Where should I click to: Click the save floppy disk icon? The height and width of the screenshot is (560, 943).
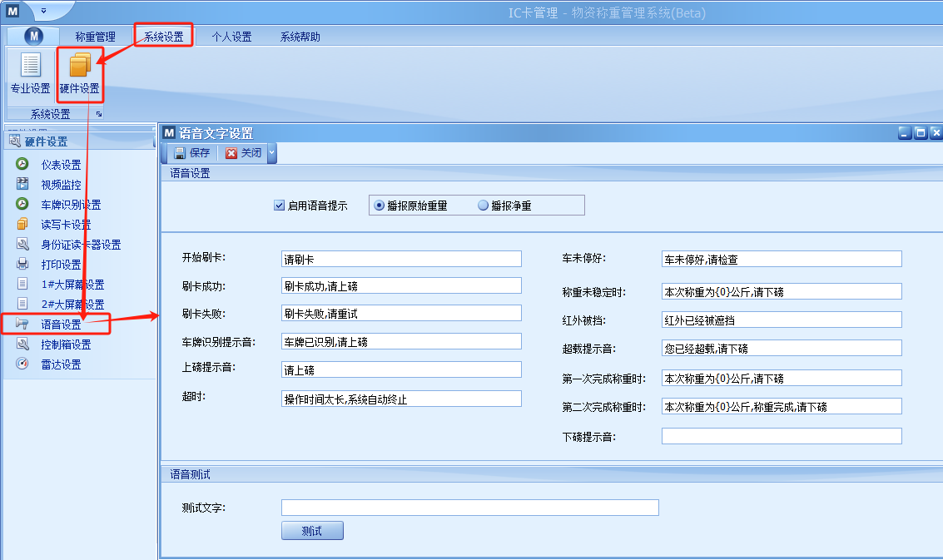coord(179,153)
